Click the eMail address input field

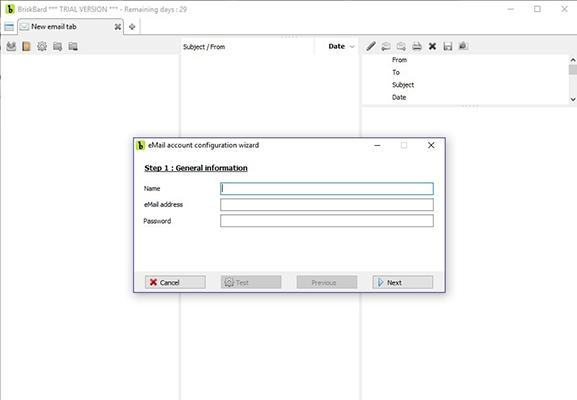327,205
